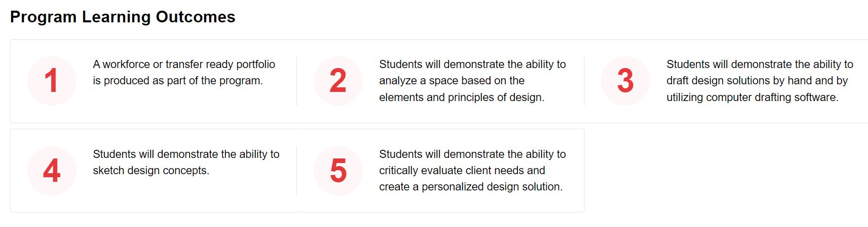The width and height of the screenshot is (868, 227).
Task: Click the number 1 circle badge
Action: coord(52,81)
